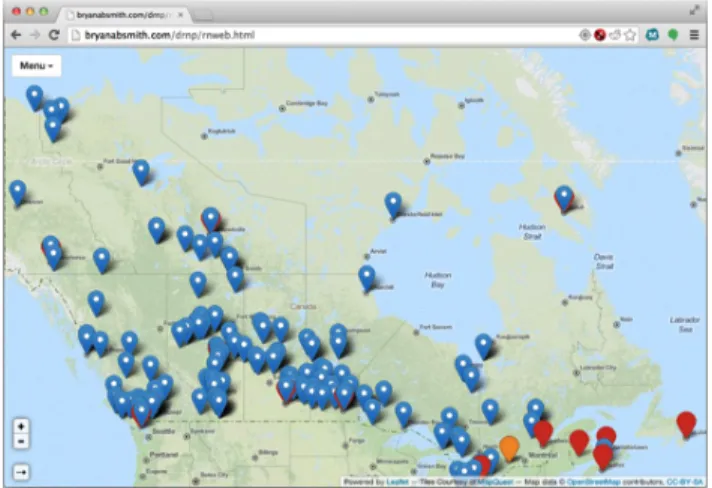The height and width of the screenshot is (488, 712).
Task: Click the Labrador Sea map label
Action: [685, 324]
